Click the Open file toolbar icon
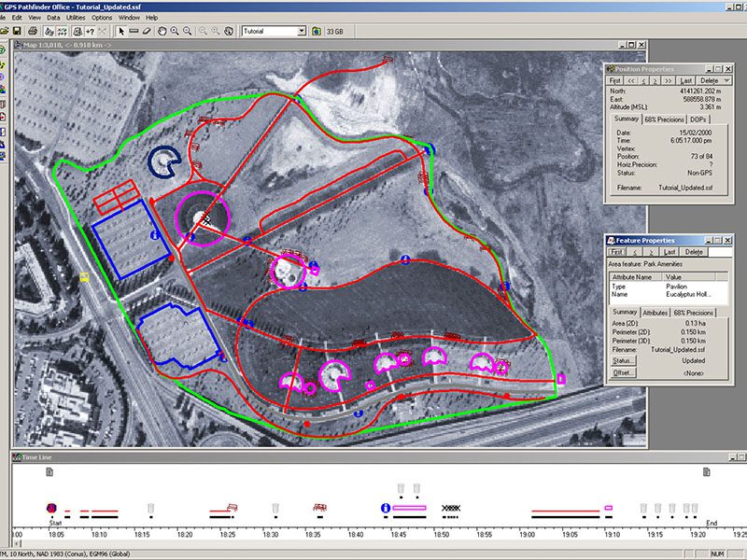 (7, 31)
